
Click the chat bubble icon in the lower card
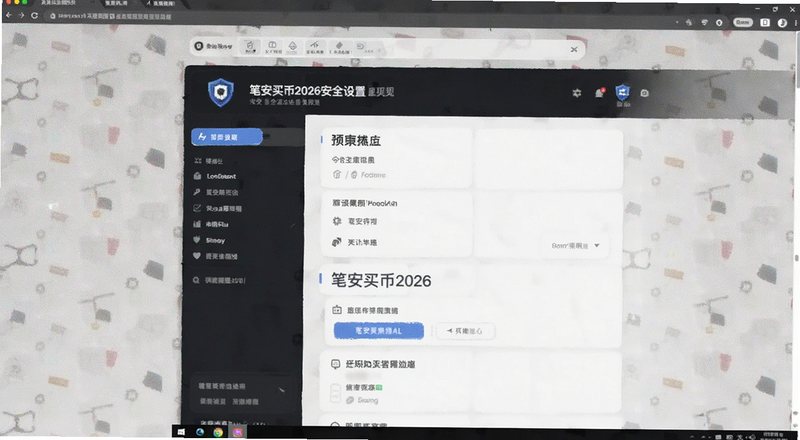pyautogui.click(x=336, y=364)
